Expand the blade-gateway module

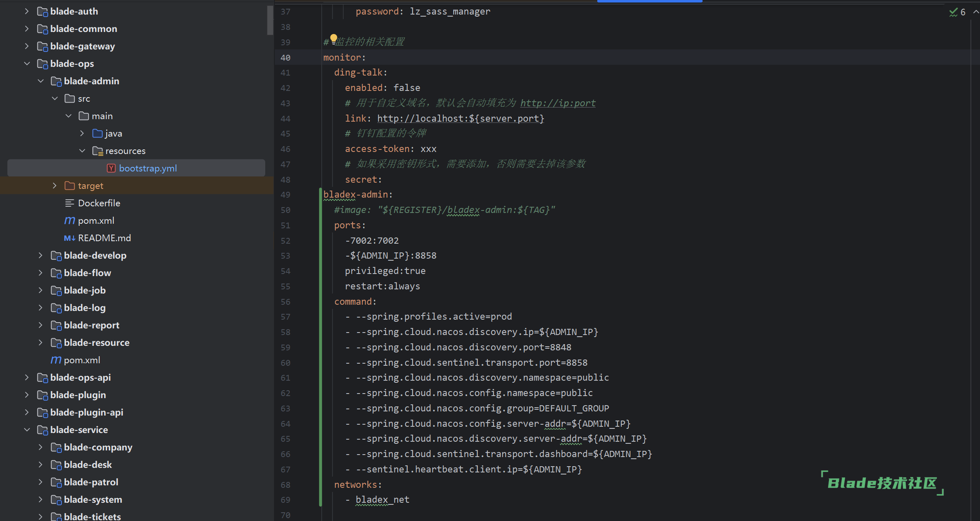pos(27,46)
